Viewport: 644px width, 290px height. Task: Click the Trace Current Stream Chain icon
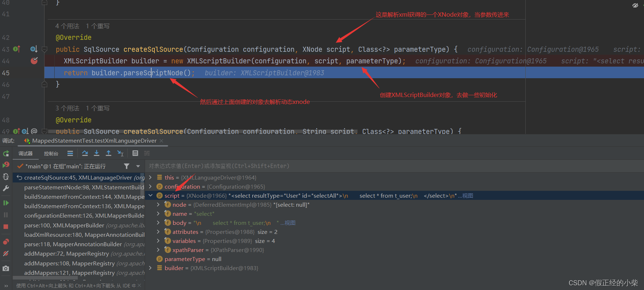point(147,154)
